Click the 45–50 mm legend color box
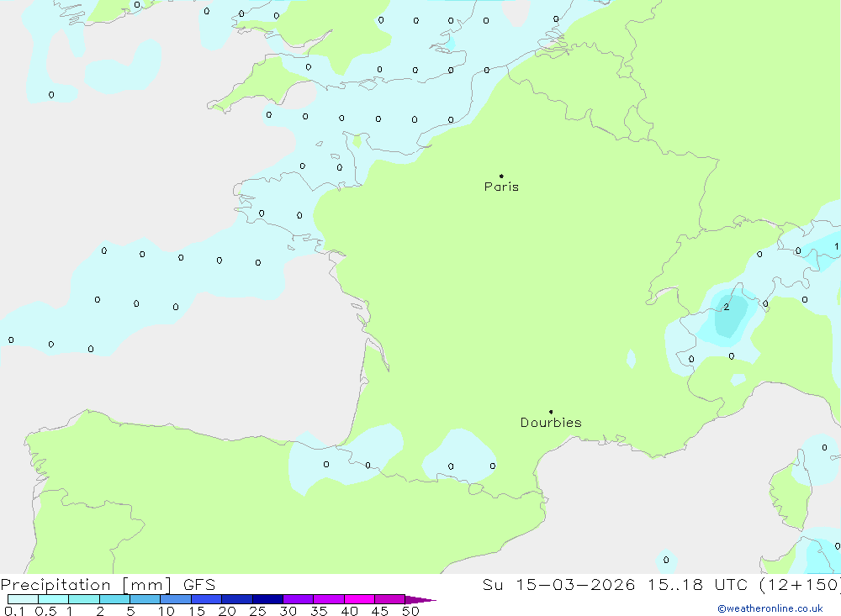 point(390,599)
